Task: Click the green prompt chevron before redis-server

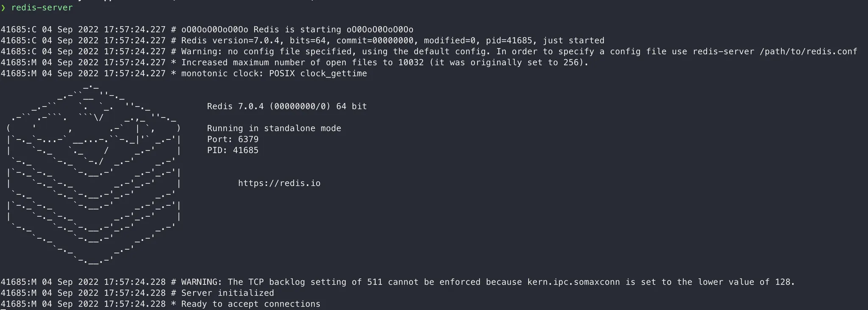Action: tap(3, 8)
